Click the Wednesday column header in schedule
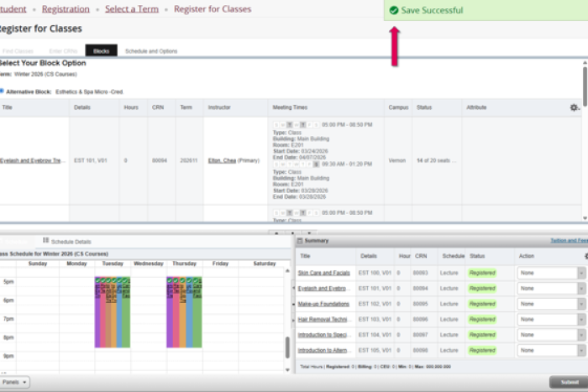This screenshot has height=392, width=588. pos(149,264)
